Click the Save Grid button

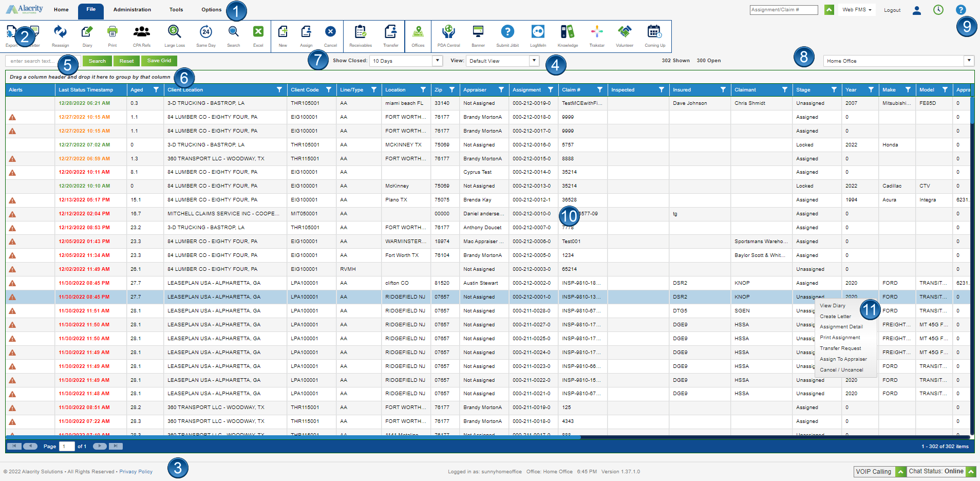(x=159, y=61)
